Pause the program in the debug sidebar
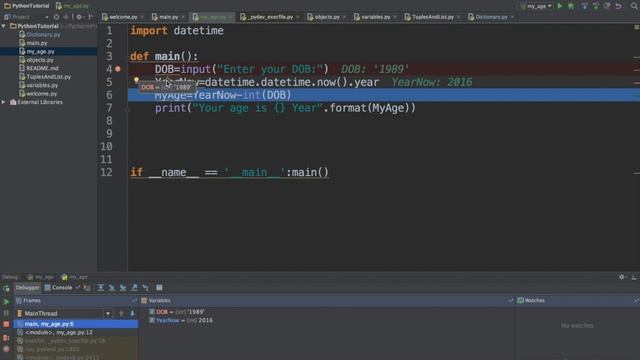640x360 pixels. [6, 313]
